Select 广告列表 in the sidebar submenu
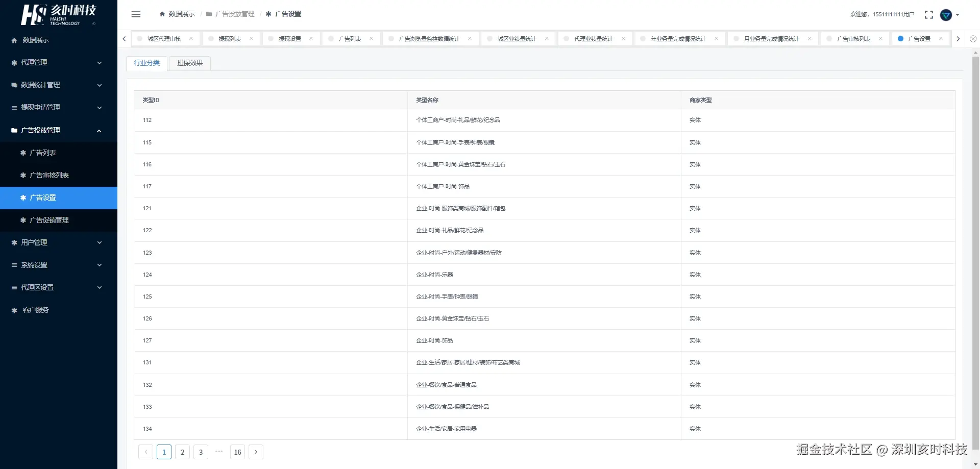 (59, 153)
